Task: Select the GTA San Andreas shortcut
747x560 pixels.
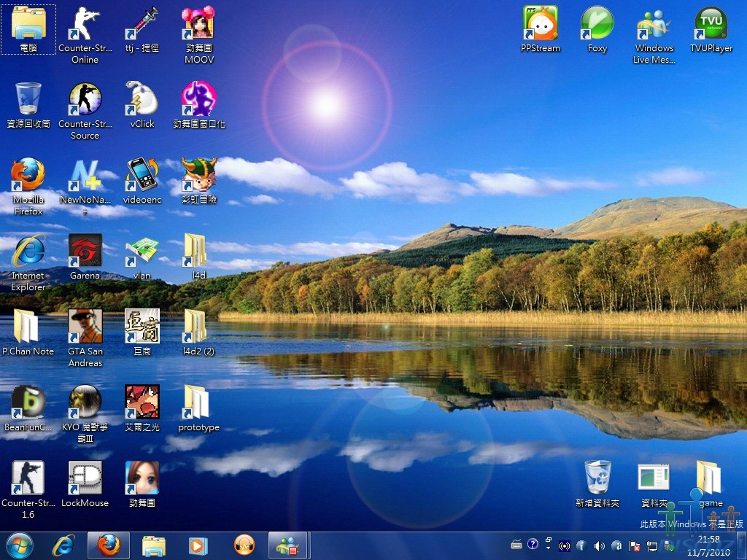Action: [85, 327]
